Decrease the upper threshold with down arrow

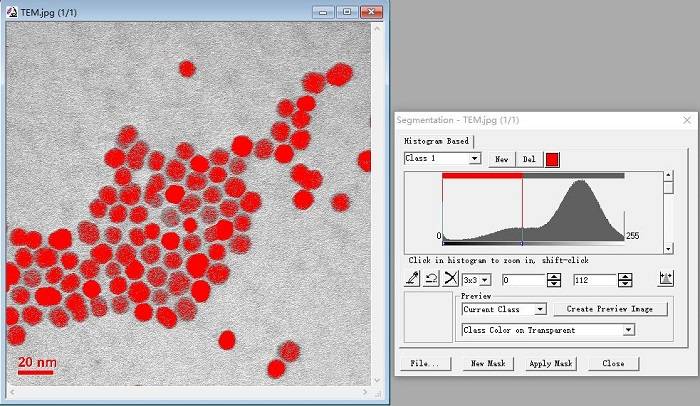pos(625,284)
